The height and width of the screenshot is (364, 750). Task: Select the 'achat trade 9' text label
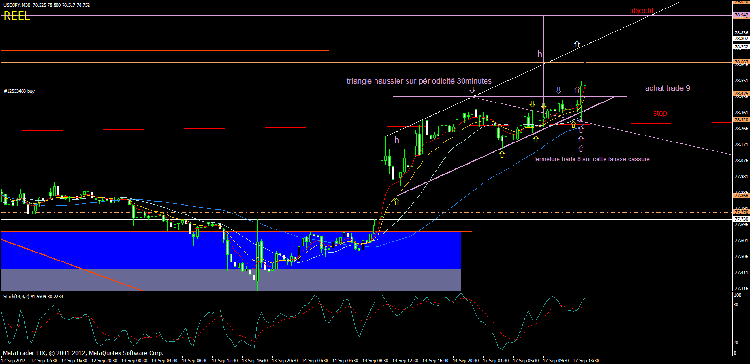point(667,88)
